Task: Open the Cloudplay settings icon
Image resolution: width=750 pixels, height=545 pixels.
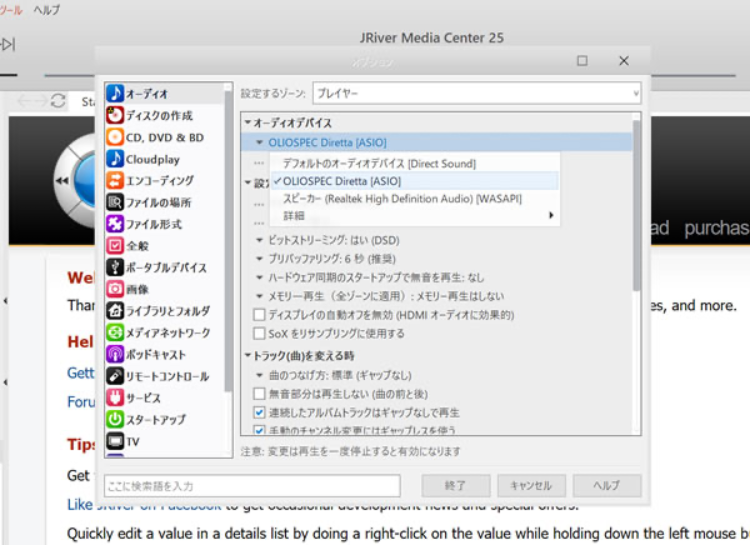Action: tap(115, 159)
